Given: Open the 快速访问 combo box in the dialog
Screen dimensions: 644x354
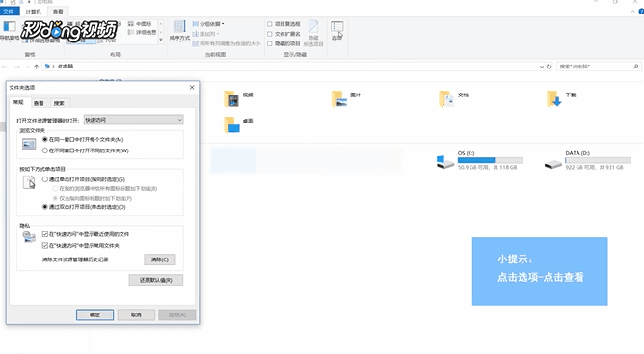Looking at the screenshot, I should coord(133,120).
